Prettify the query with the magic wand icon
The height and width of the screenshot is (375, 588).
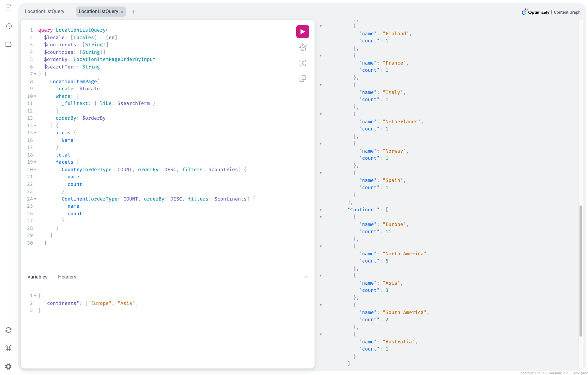click(x=302, y=48)
